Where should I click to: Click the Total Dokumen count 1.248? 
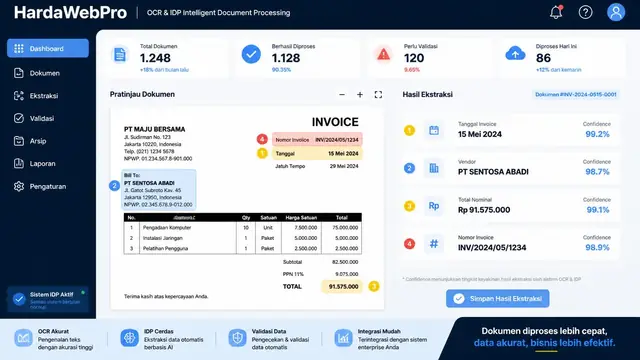coord(155,58)
